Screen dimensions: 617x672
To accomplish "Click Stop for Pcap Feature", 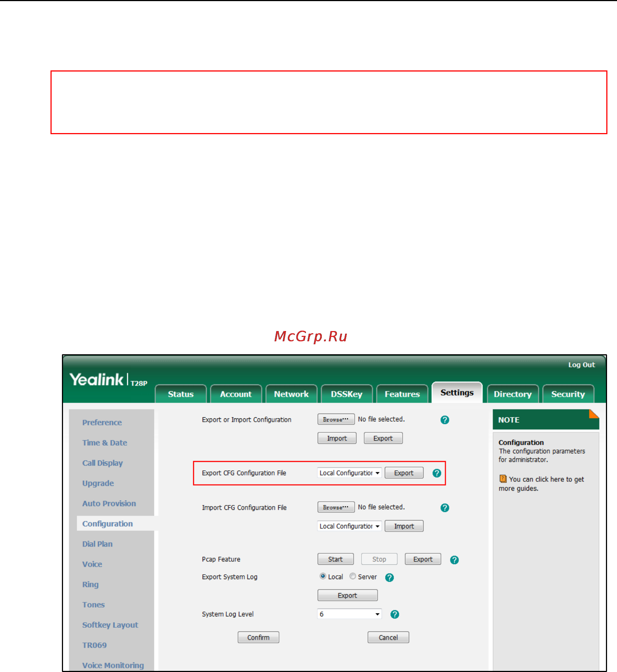I will [379, 559].
